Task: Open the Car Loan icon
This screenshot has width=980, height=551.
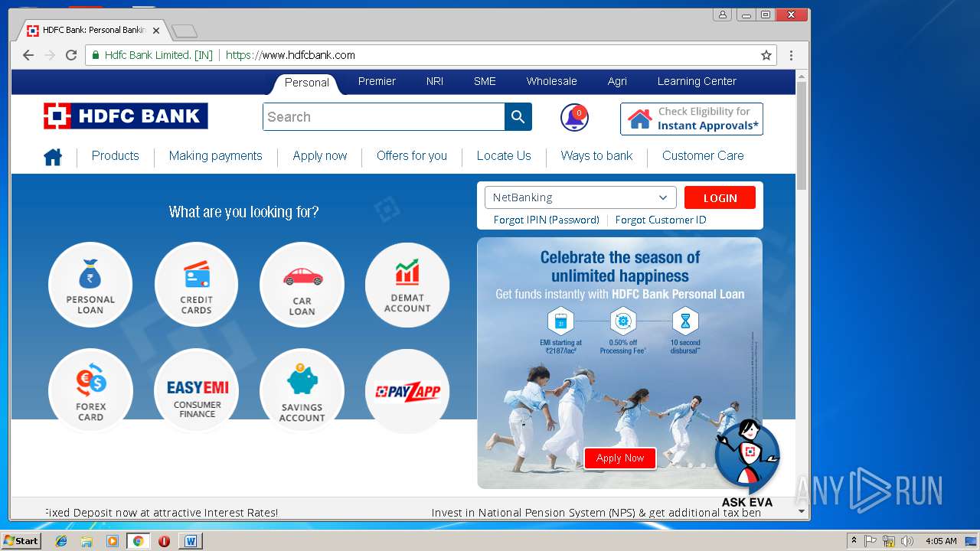Action: 302,285
